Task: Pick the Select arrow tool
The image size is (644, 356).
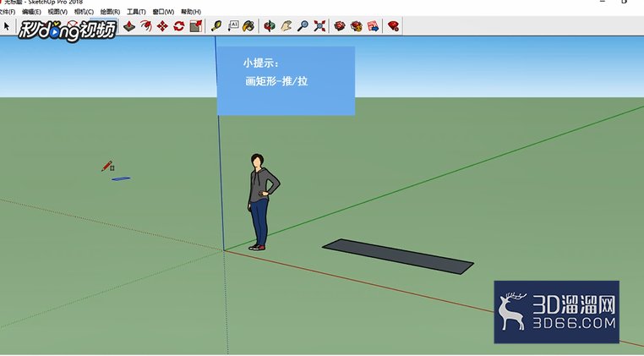Action: [x=6, y=26]
